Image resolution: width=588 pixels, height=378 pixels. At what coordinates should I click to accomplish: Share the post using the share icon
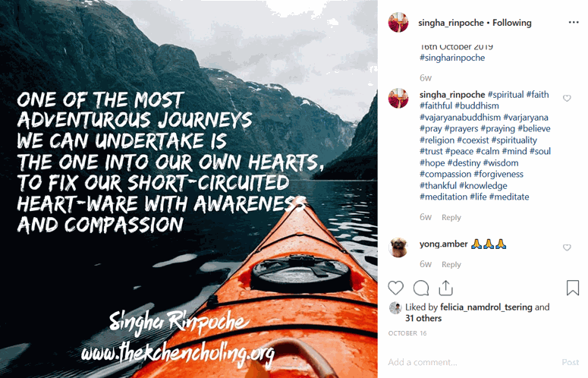point(445,288)
